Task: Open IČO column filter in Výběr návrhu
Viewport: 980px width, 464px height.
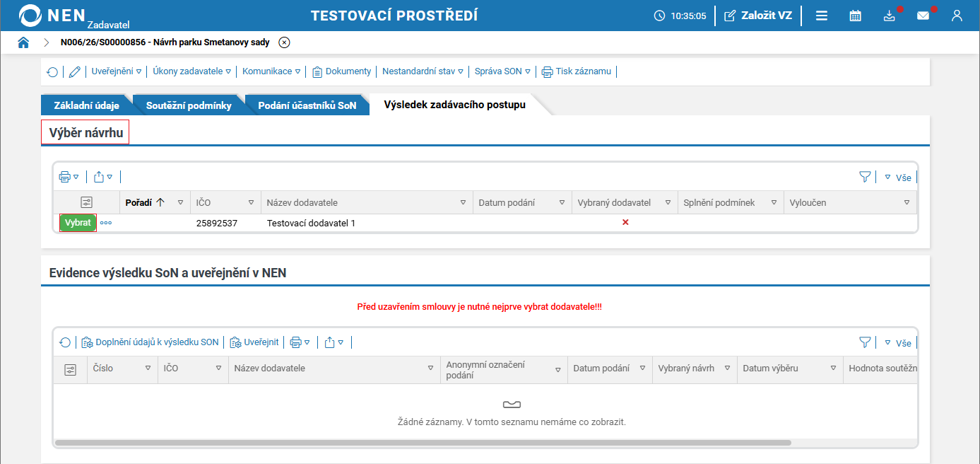Action: pos(251,202)
